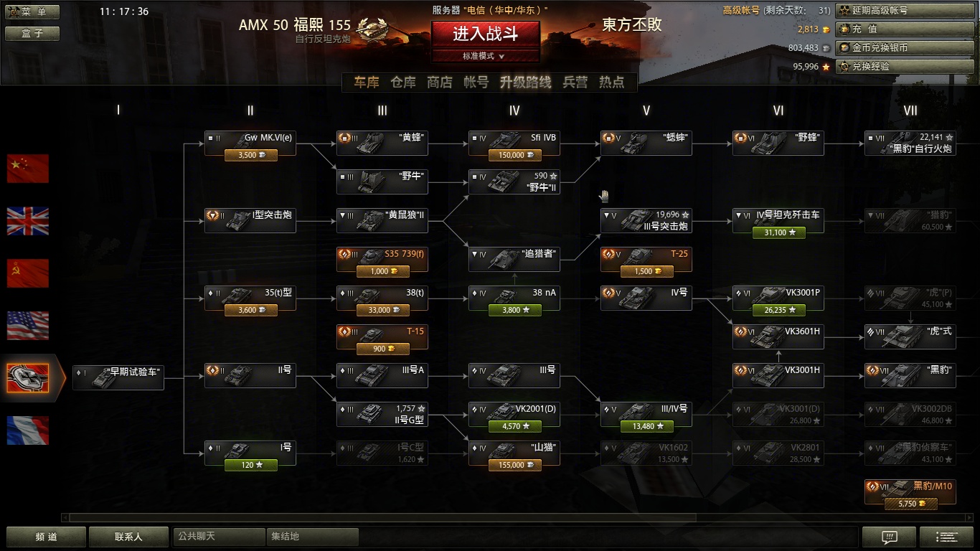Switch to the 商店 shop tab
The image size is (980, 551).
(440, 83)
